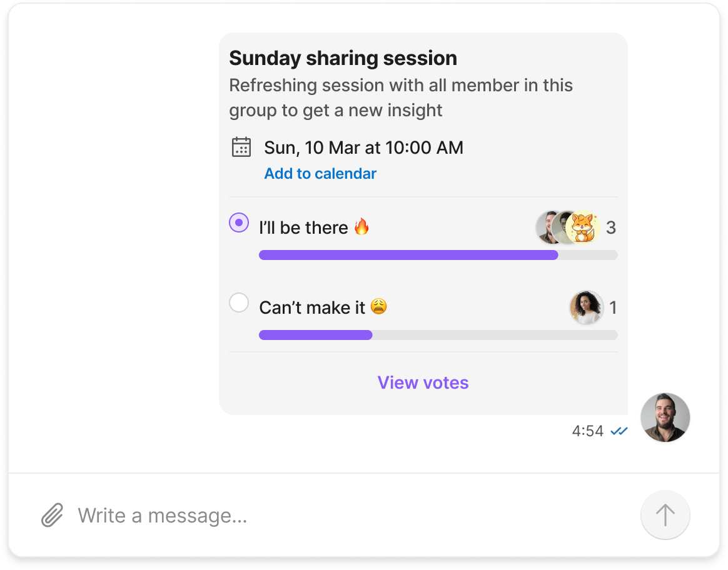Select the "I'll be there" radio button
The height and width of the screenshot is (570, 728).
click(x=239, y=222)
